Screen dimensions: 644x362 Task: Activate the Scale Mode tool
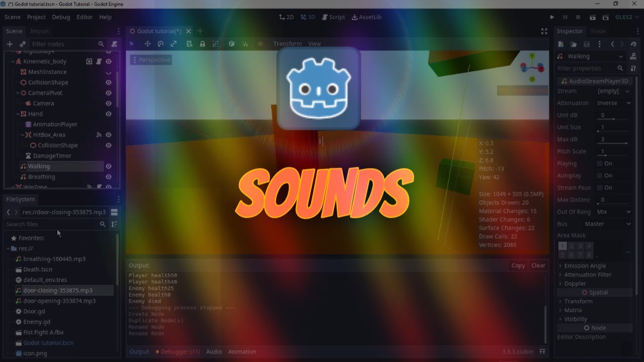pos(174,44)
